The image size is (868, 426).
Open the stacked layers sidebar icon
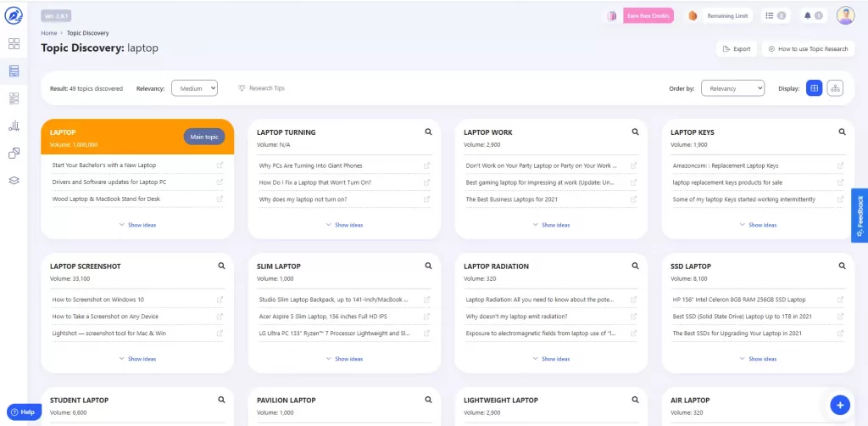coord(14,180)
